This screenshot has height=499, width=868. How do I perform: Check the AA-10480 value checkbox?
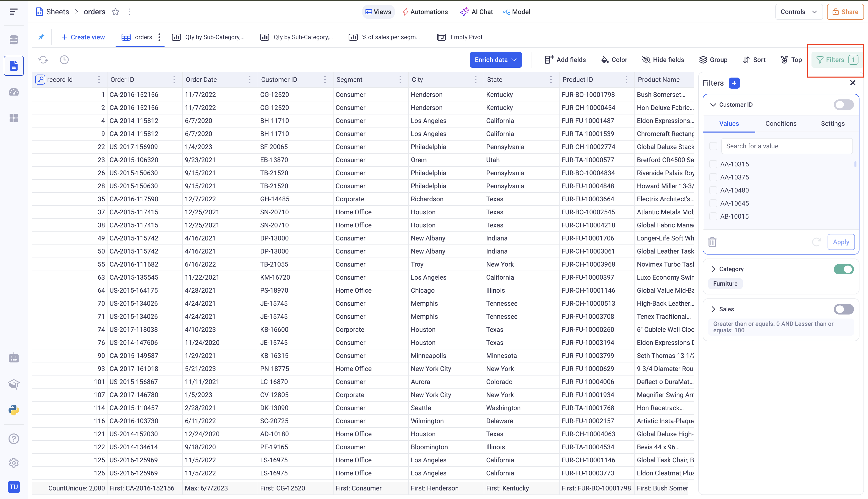tap(713, 190)
